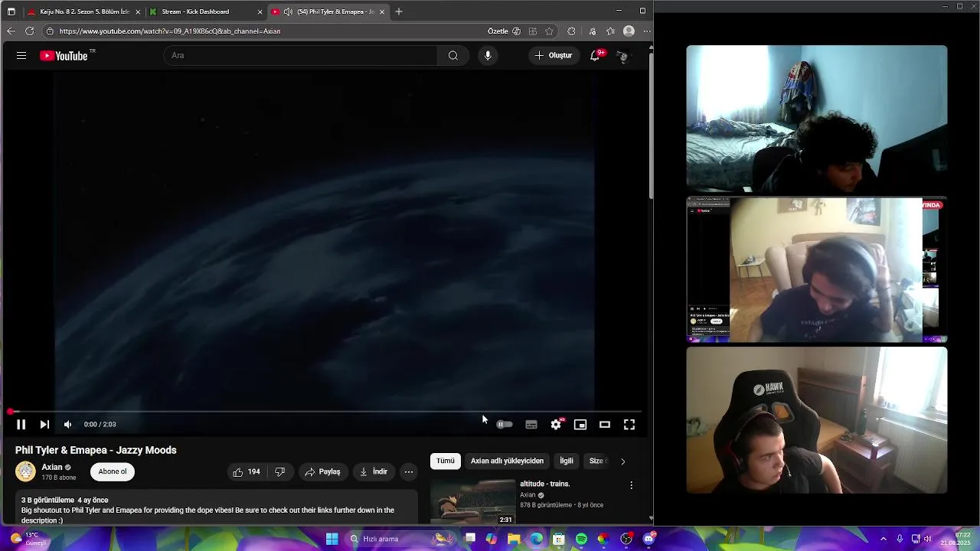Open the Axian channel name link
980x551 pixels.
[52, 467]
